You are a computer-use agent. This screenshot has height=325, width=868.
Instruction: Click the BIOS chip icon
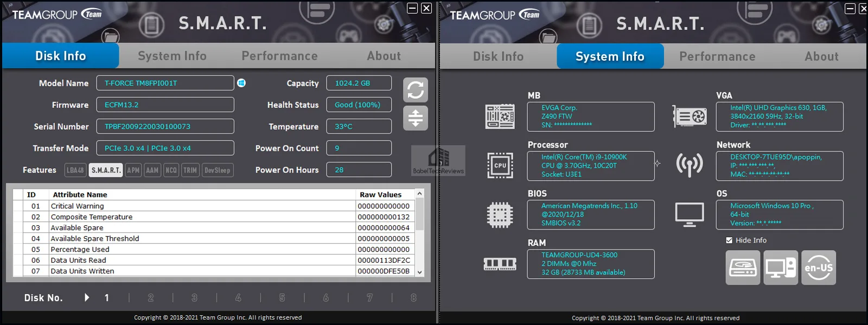tap(500, 215)
